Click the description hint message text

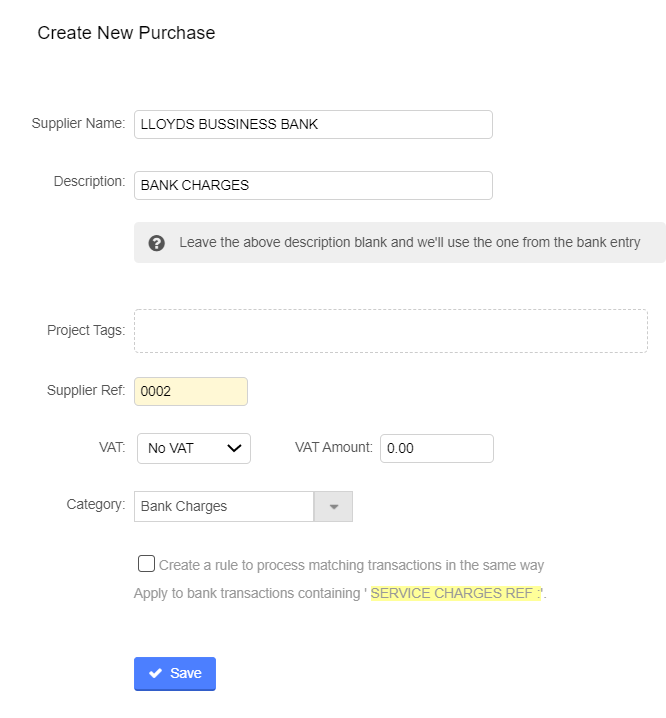[409, 243]
